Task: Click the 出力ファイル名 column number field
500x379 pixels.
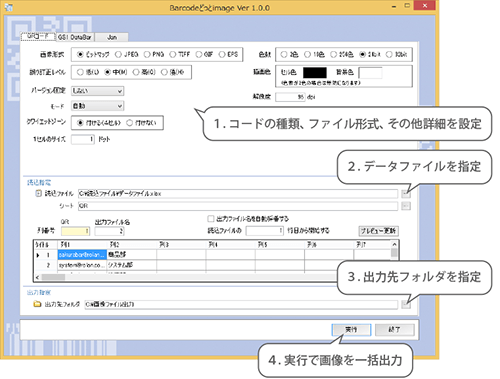Action: coord(109,231)
